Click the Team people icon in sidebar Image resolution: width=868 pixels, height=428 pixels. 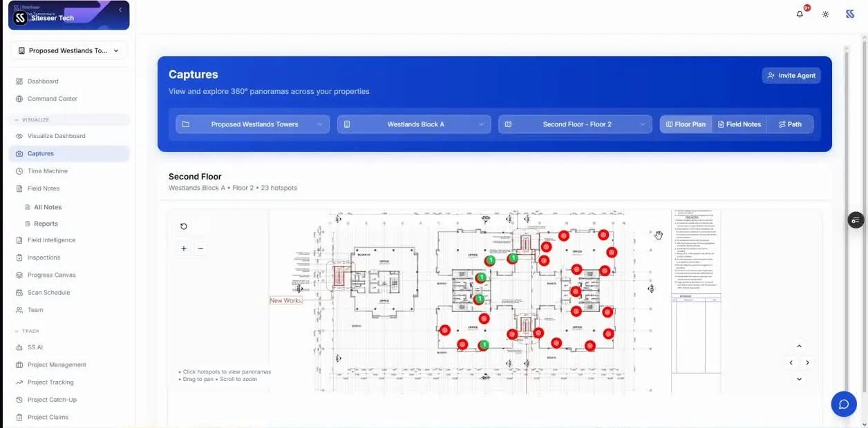[x=19, y=310]
